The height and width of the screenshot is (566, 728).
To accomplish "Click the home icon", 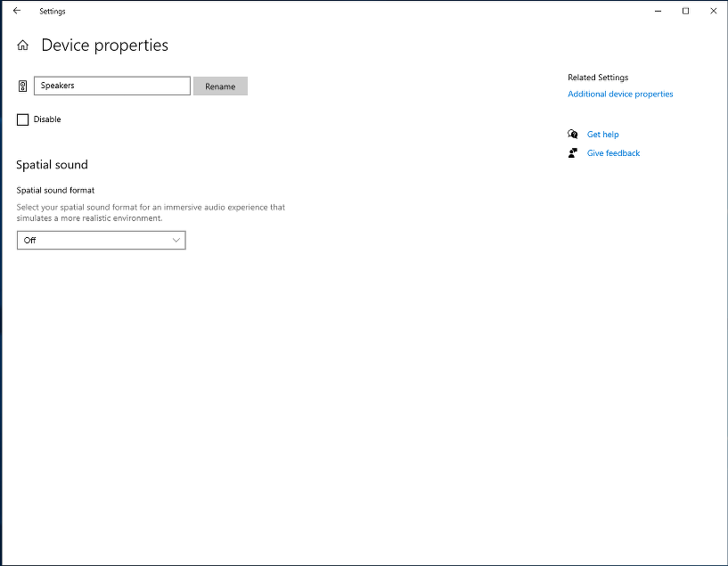I will click(21, 45).
